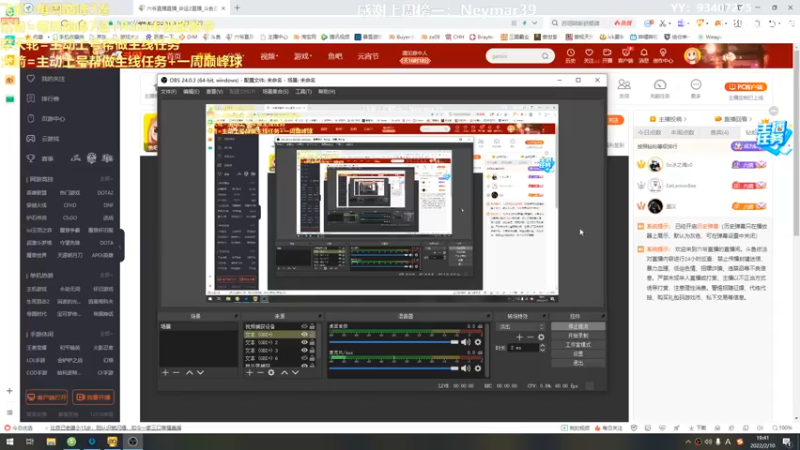
Task: Open the creator center lightbulb icon
Action: click(x=663, y=55)
